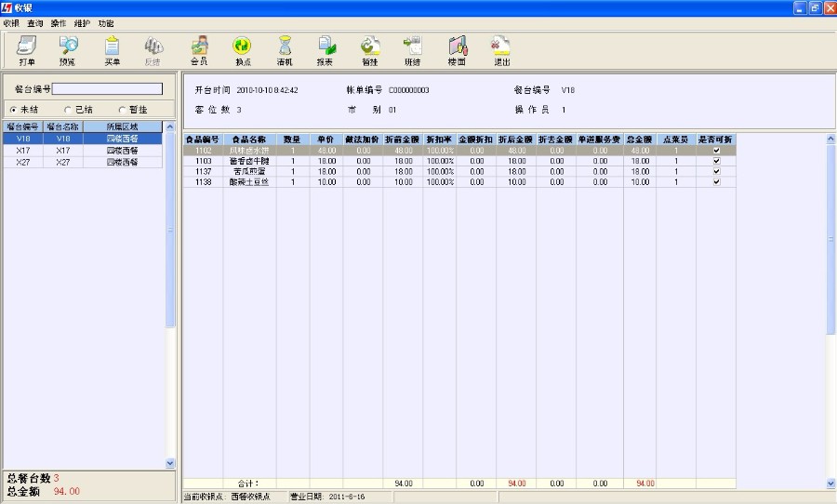Screen dimensions: 837x504
Task: Open the 预览 preview tool
Action: pyautogui.click(x=68, y=51)
